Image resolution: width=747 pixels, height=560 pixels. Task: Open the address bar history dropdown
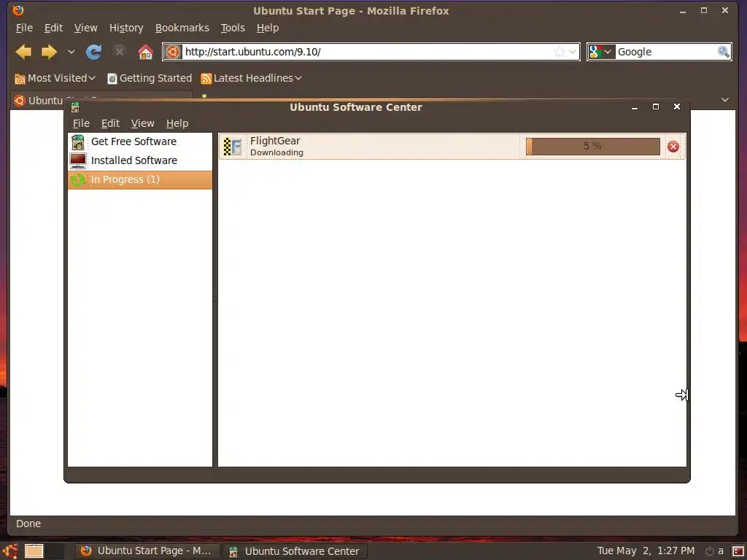tap(573, 52)
